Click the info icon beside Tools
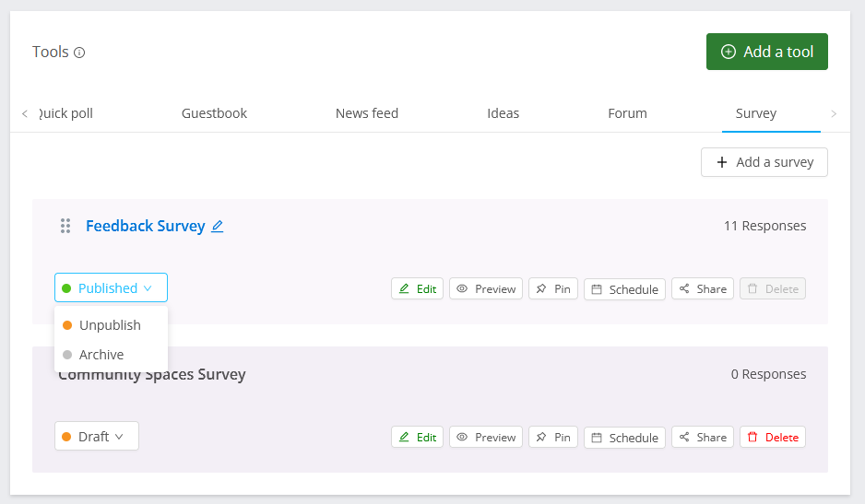This screenshot has width=865, height=504. [79, 53]
